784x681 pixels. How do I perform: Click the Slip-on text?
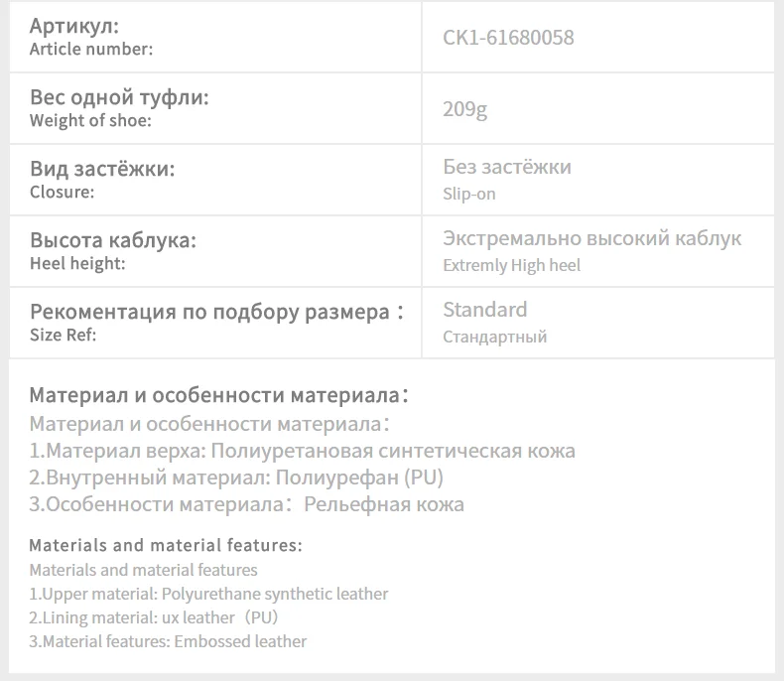[x=469, y=194]
